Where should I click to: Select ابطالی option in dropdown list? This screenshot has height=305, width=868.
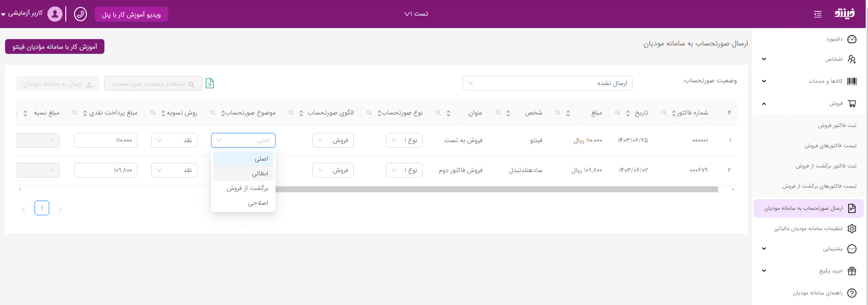[x=243, y=173]
